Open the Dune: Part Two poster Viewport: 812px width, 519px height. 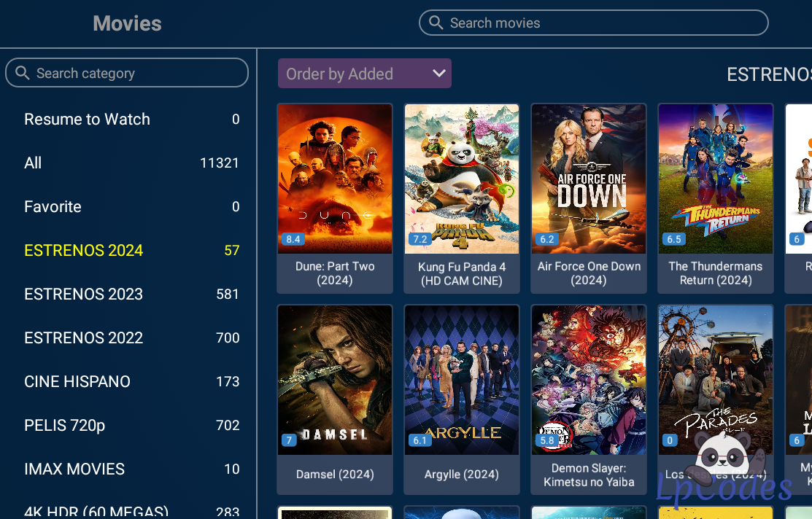pyautogui.click(x=335, y=179)
